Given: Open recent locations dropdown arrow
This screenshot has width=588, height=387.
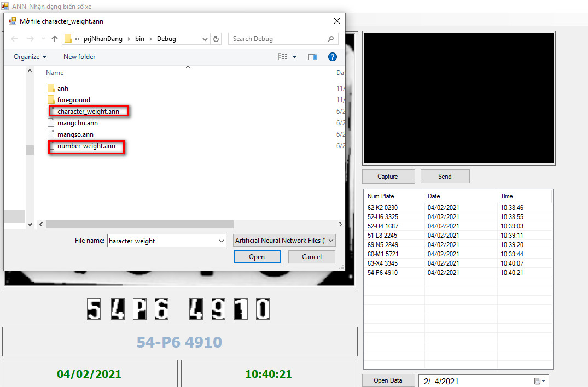Looking at the screenshot, I should tap(43, 39).
